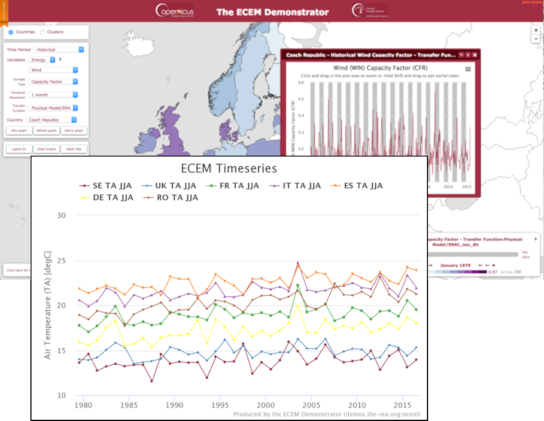
Task: Collapse the Czech Republic graph window with the middle icon
Action: (x=468, y=55)
